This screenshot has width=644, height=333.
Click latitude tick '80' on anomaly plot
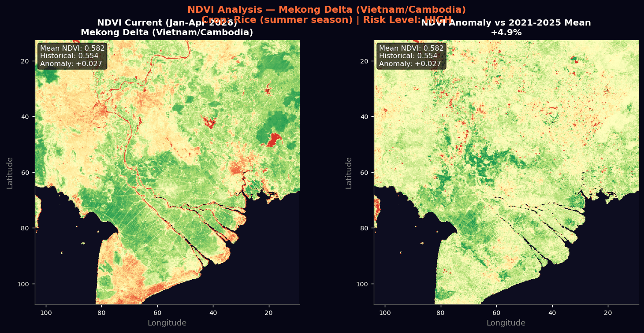pos(364,228)
